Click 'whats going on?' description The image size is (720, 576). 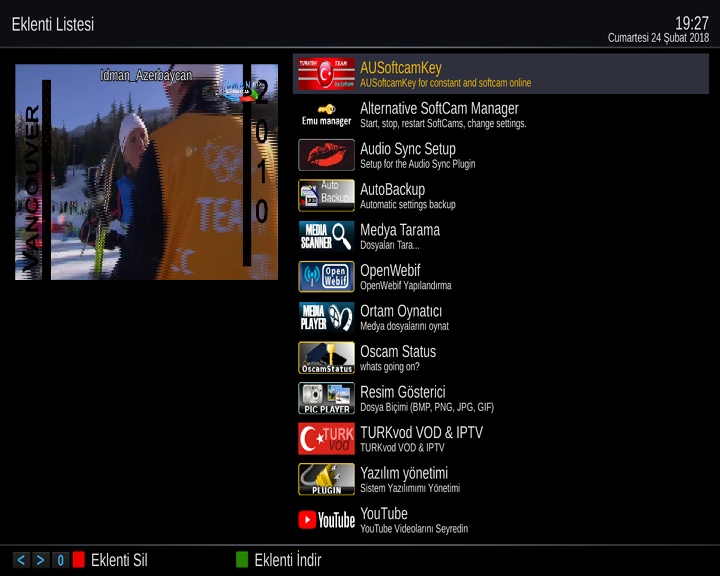389,366
